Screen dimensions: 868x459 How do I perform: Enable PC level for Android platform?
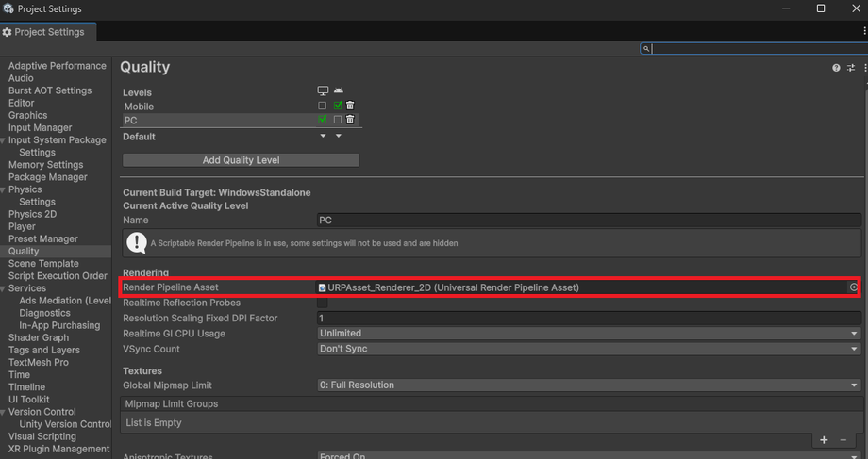(x=338, y=120)
